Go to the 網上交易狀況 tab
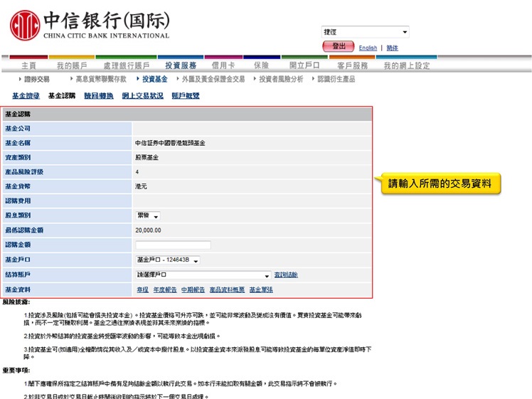This screenshot has height=399, width=532. tap(143, 96)
